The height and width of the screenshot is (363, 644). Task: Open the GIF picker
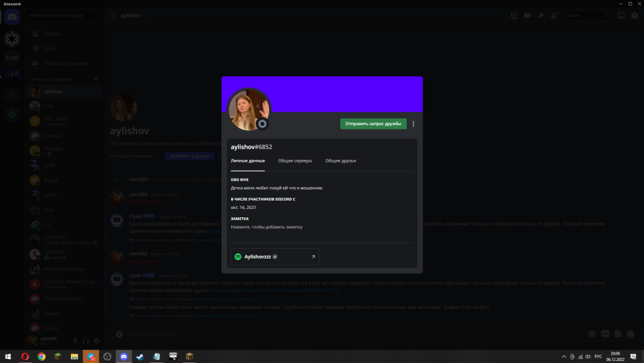click(605, 334)
